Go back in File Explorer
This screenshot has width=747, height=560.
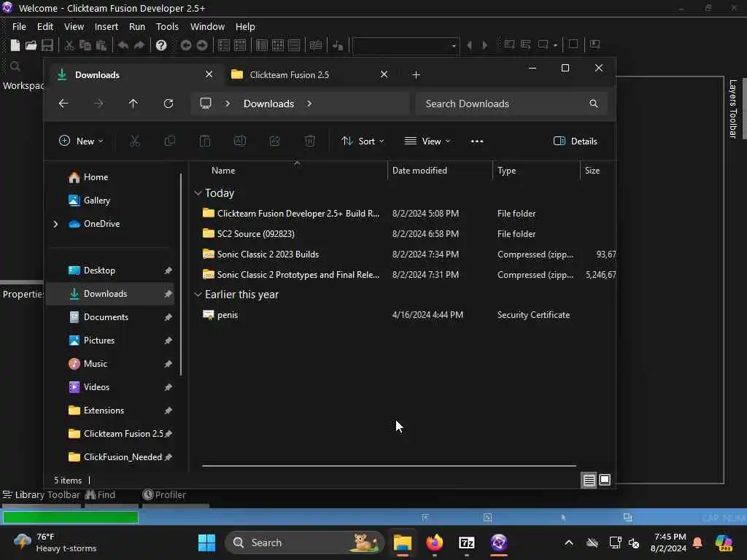pos(63,104)
